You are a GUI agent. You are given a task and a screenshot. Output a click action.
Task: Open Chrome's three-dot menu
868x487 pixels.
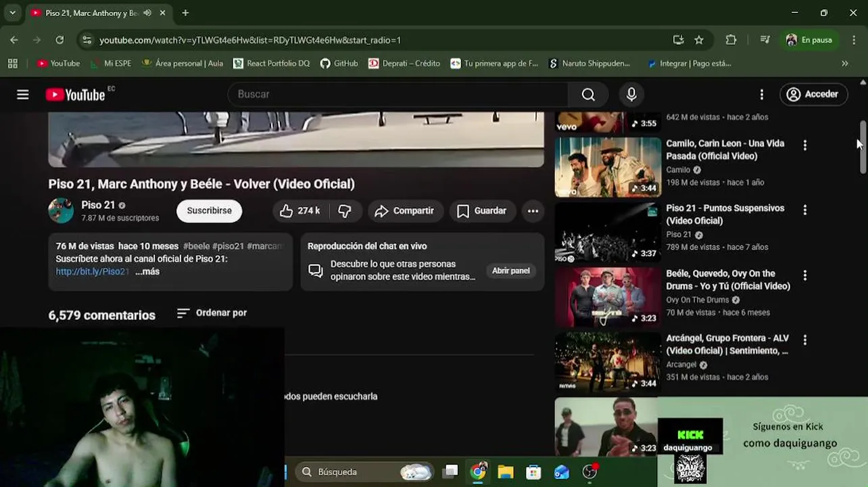point(853,40)
